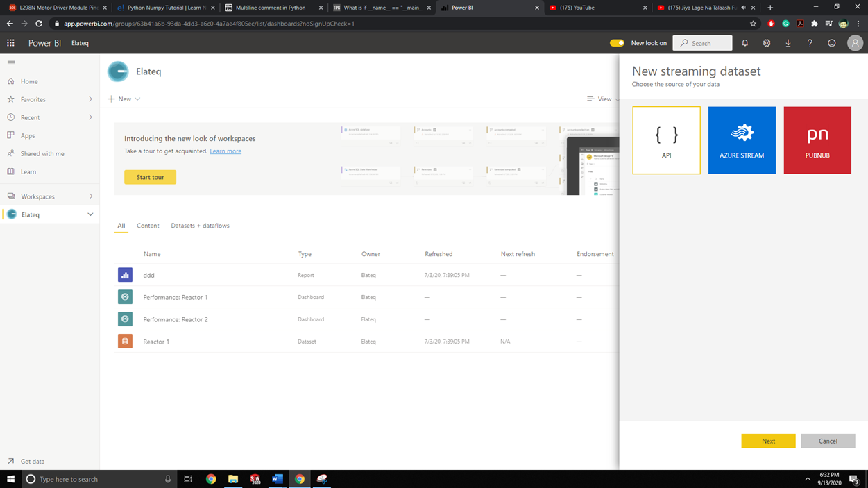
Task: Select the API data source tile
Action: click(x=666, y=140)
